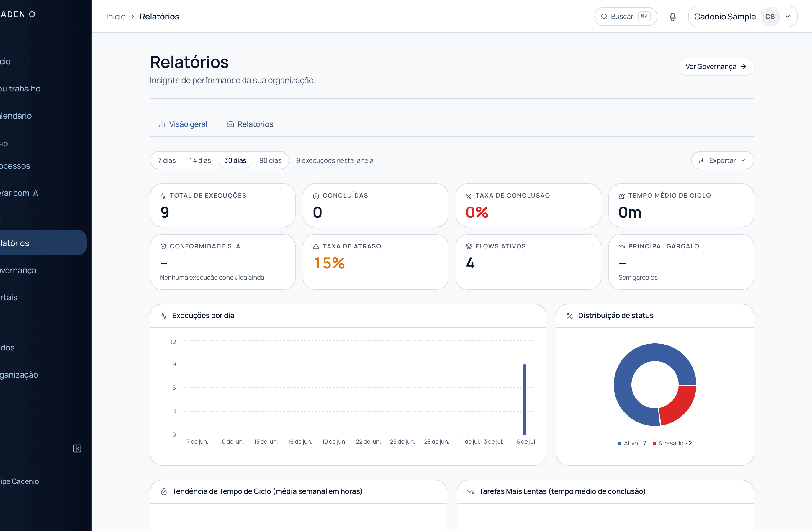The width and height of the screenshot is (812, 531).
Task: Click the Buscar search field
Action: [626, 17]
